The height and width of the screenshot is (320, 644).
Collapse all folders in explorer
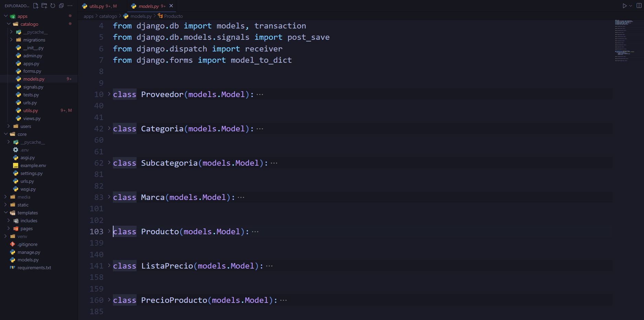[x=61, y=6]
